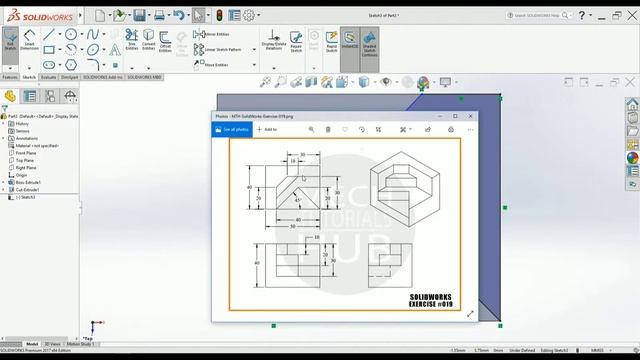The height and width of the screenshot is (360, 640).
Task: Select the sketch Text tool
Action: [x=115, y=50]
